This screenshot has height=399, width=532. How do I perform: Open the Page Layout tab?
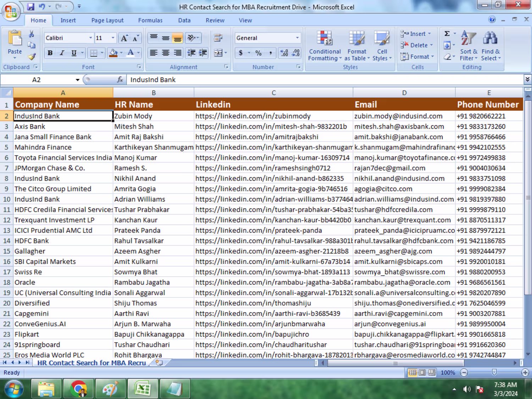[x=107, y=20]
